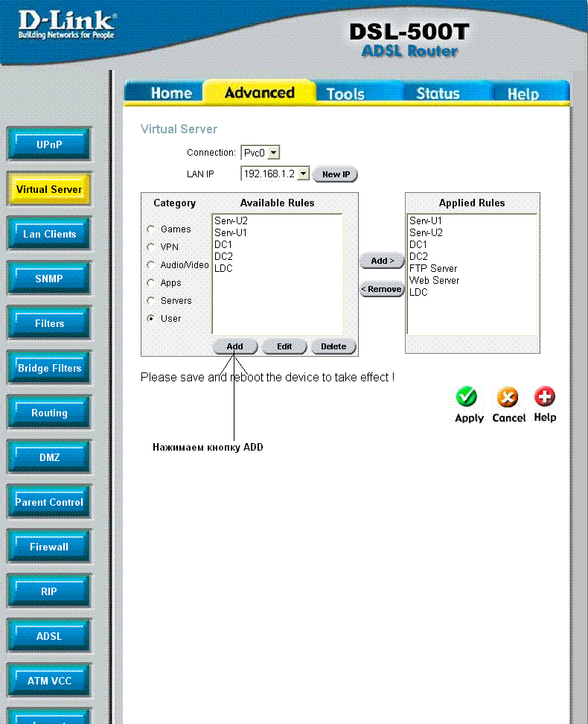Click the orange Cancel X icon
This screenshot has width=588, height=724.
(508, 397)
